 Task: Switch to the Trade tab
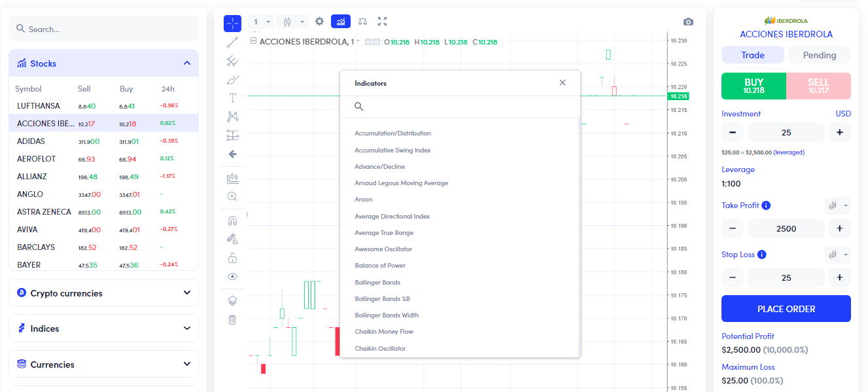(x=753, y=55)
